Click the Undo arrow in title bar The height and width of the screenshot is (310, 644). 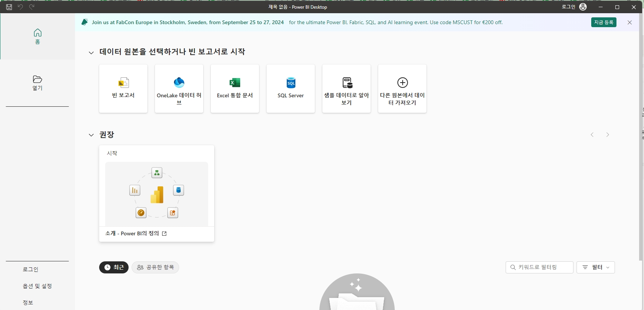20,7
